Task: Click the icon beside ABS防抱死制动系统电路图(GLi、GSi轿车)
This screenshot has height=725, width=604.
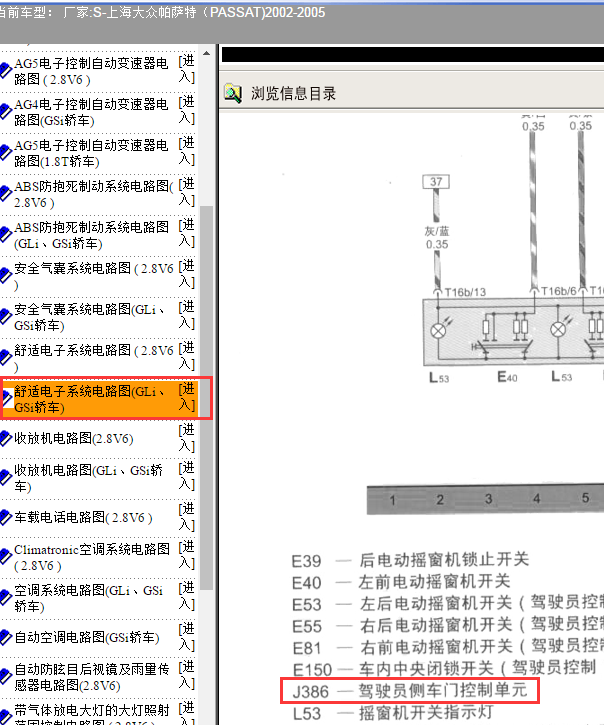Action: (6, 235)
